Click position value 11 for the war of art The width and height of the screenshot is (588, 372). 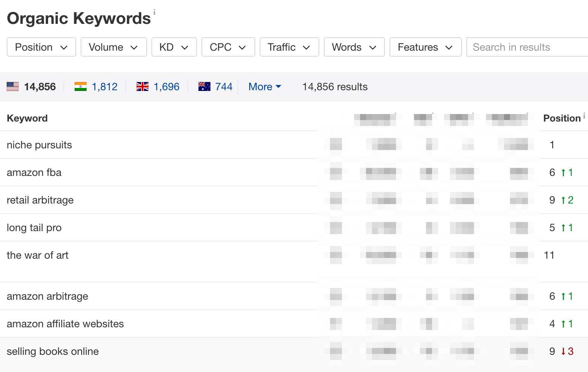[549, 255]
